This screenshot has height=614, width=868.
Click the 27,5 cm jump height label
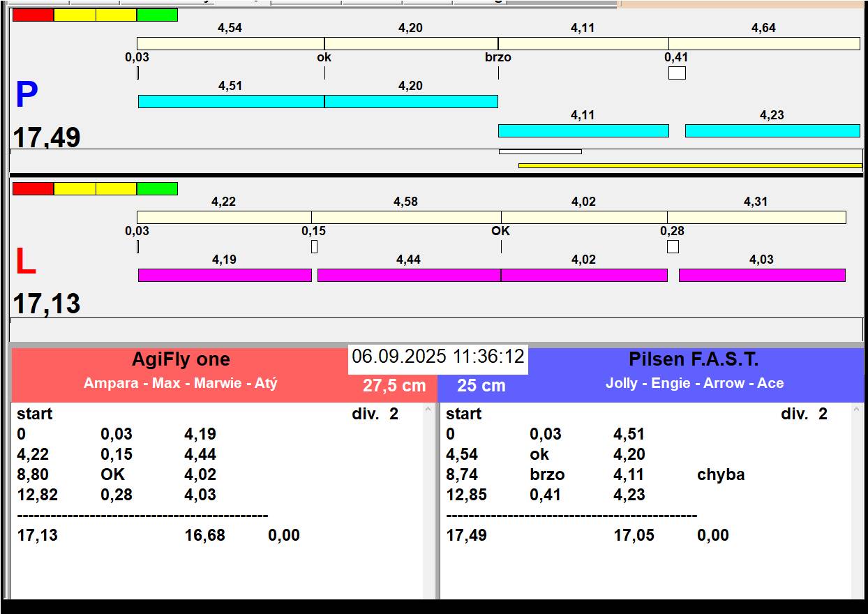[394, 386]
